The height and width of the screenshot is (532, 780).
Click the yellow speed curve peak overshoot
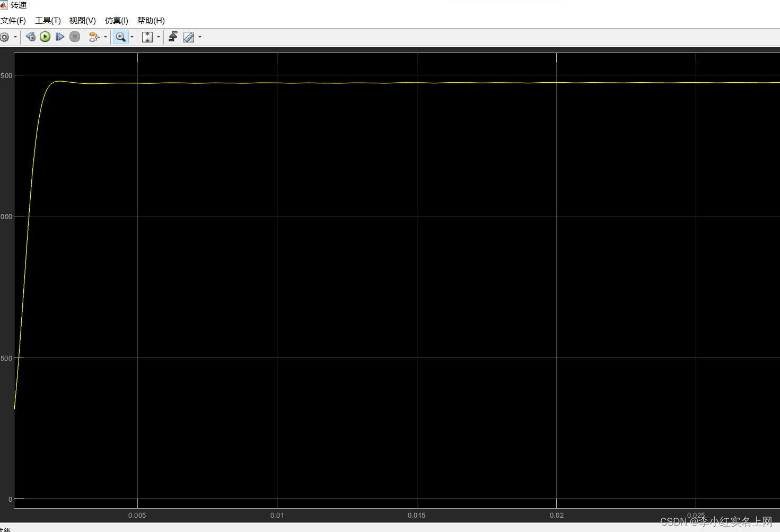[x=59, y=81]
